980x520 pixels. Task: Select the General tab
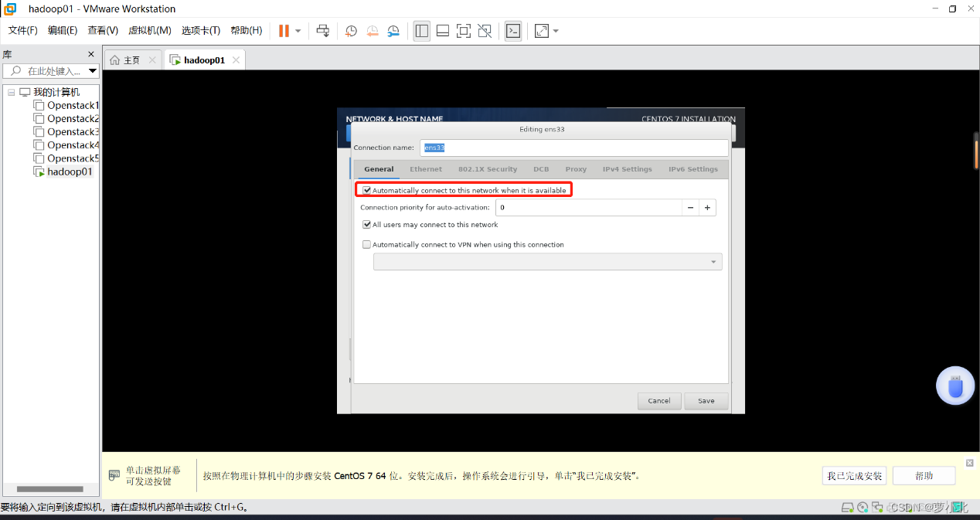[x=379, y=169]
